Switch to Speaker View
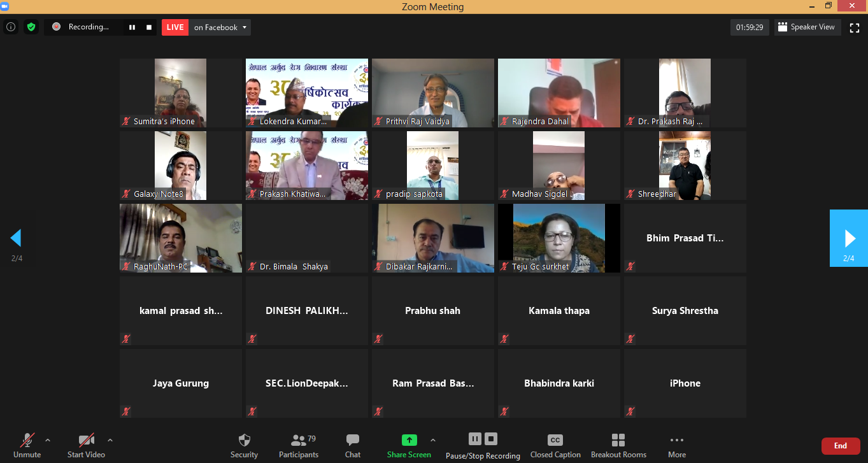The image size is (868, 463). pos(808,27)
